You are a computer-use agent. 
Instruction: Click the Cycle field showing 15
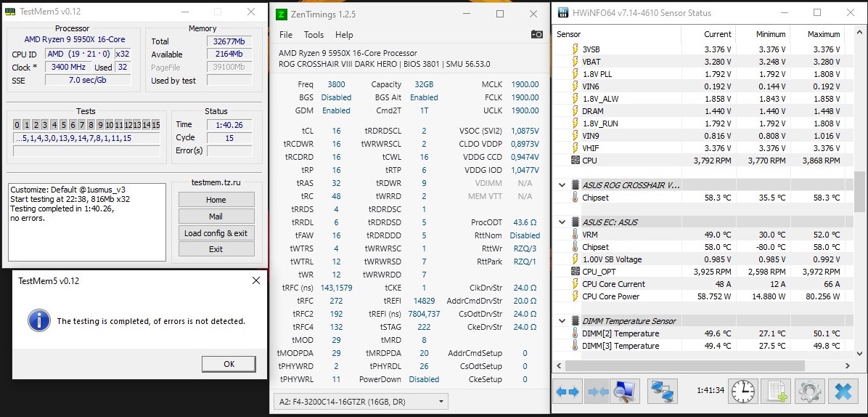coord(229,137)
